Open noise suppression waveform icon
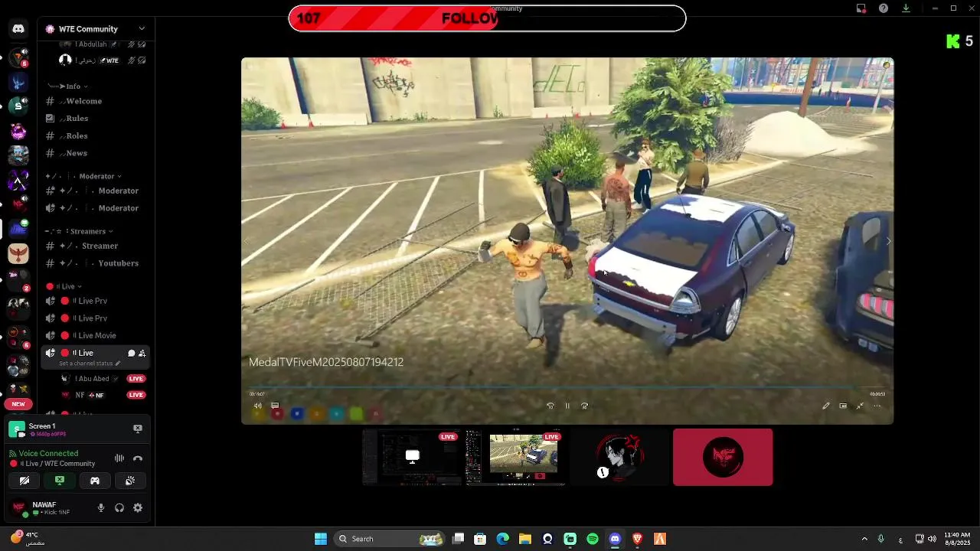Viewport: 980px width, 551px height. point(119,458)
